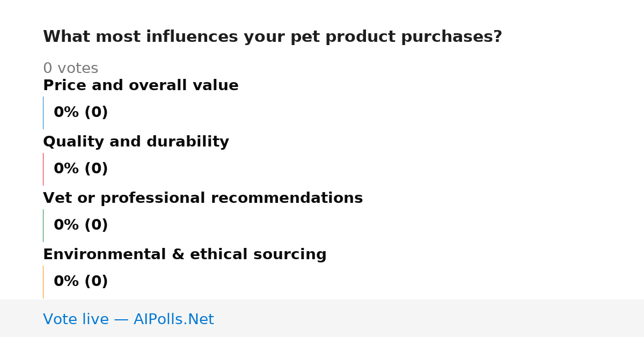Screen dimensions: 644x337
Task: Click '0% (0)' result for Environmental sourcing
Action: [x=80, y=282]
